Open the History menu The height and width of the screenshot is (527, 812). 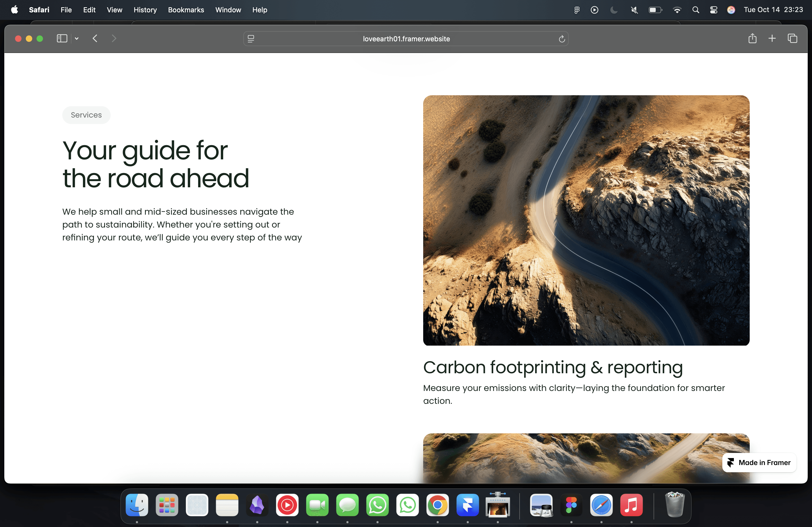[145, 10]
